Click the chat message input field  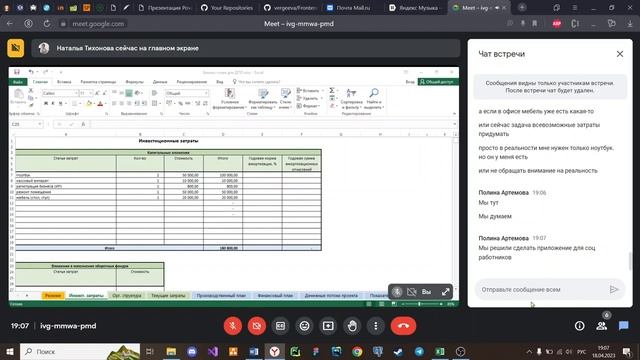click(541, 289)
